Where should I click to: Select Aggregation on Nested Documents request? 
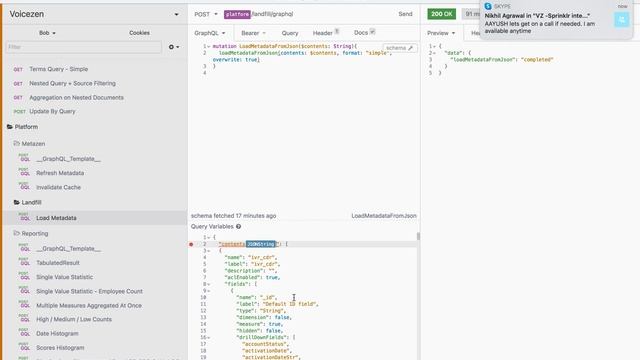(76, 98)
